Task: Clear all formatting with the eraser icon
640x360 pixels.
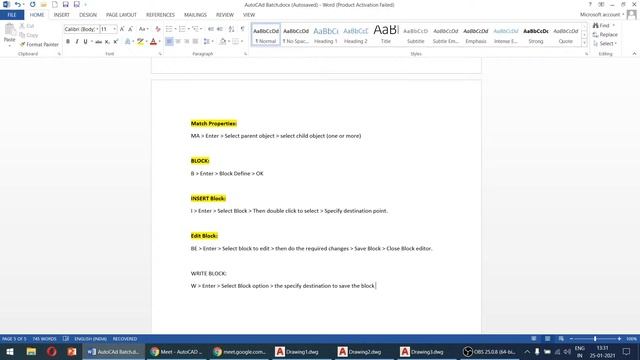Action: pyautogui.click(x=158, y=29)
